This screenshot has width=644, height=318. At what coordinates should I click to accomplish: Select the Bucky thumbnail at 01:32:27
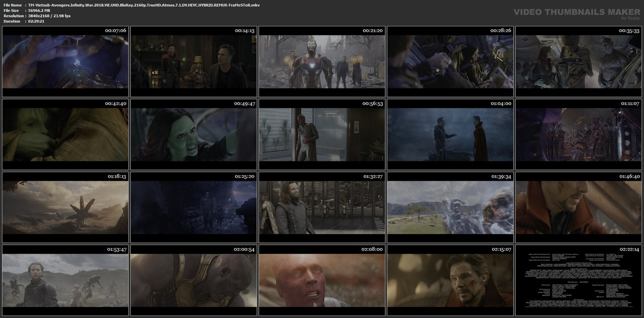[322, 207]
